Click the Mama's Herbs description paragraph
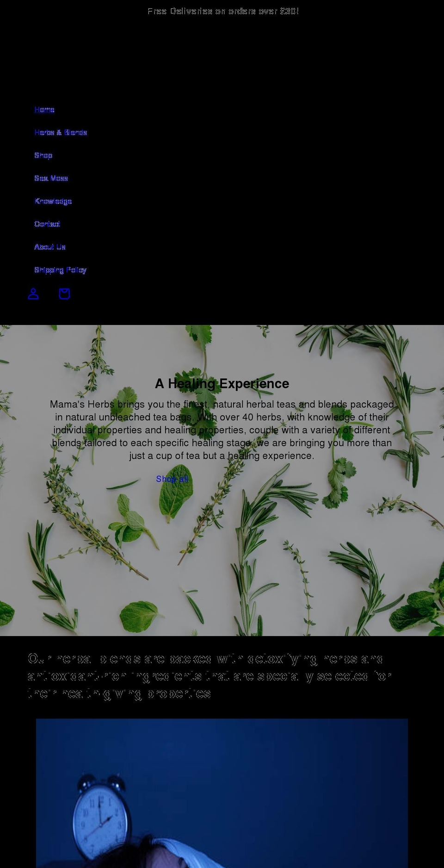Viewport: 444px width, 868px height. (x=222, y=430)
